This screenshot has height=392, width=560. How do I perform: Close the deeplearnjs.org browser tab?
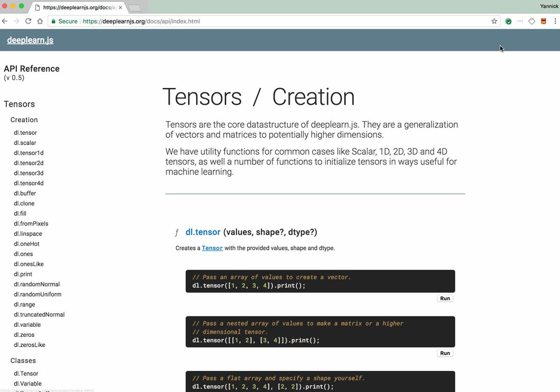pos(120,7)
